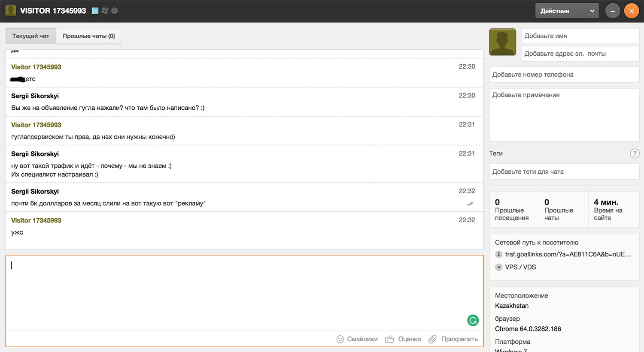The height and width of the screenshot is (352, 644).
Task: Click the Windows platform icon in header
Action: [105, 11]
